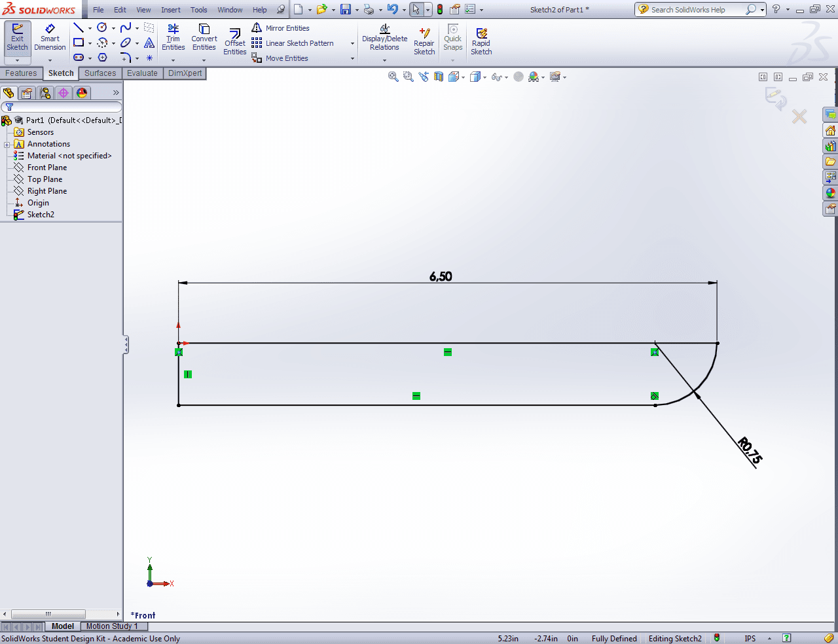Viewport: 838px width, 644px height.
Task: Expand the Annotations tree node
Action: (7, 145)
